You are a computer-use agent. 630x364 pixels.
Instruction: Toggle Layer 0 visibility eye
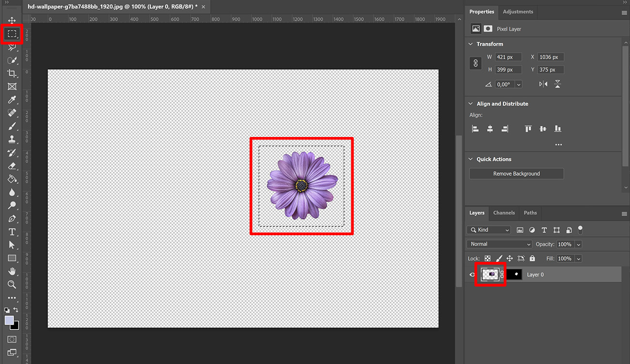pos(472,274)
